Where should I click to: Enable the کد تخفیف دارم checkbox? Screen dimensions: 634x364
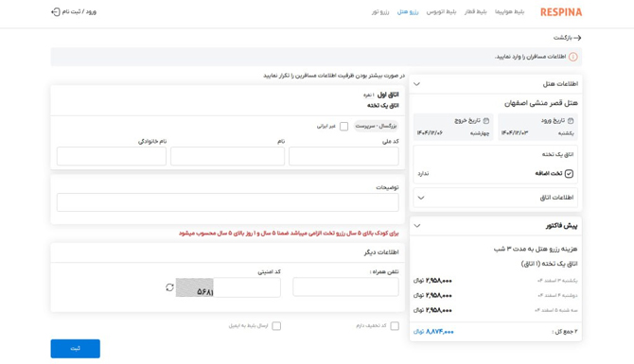click(395, 326)
